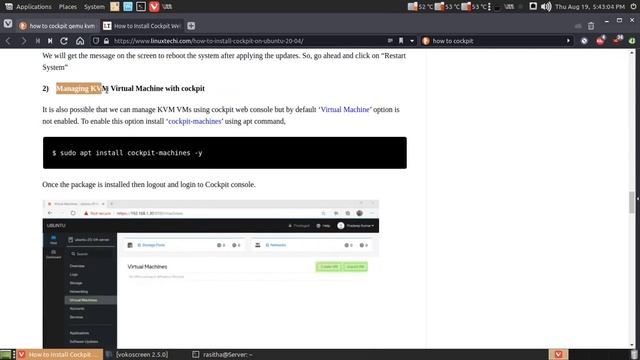Open the Vivaldi menu button
The image size is (640, 360).
(x=8, y=23)
